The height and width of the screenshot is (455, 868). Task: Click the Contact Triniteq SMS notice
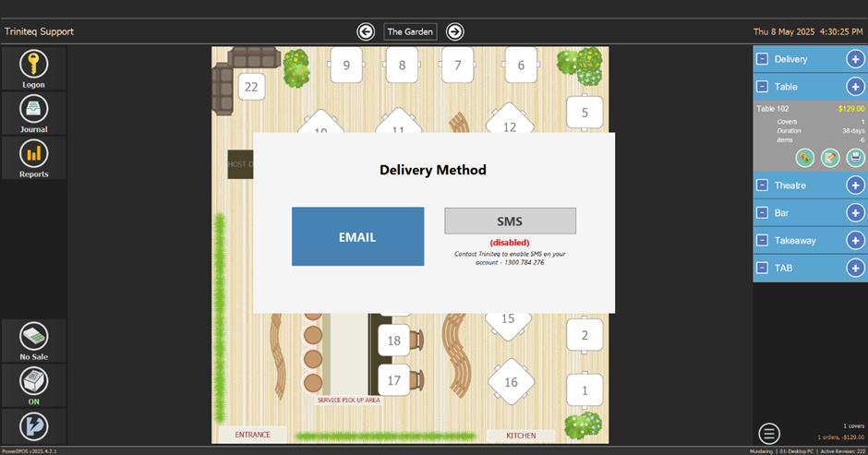[510, 257]
